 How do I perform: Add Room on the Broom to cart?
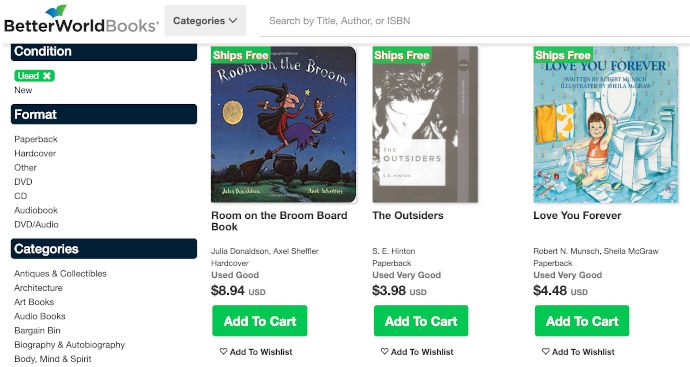[260, 321]
